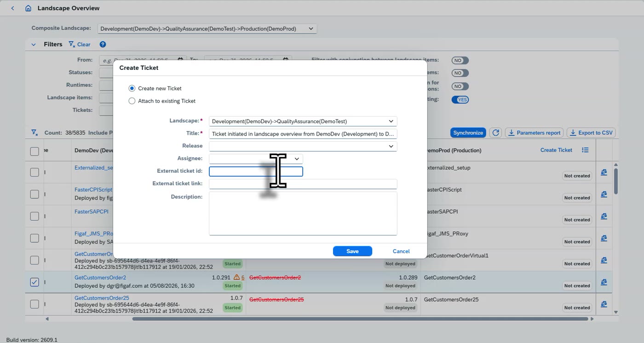Click the Synchronize button
Viewport: 644px width, 343px height.
click(x=468, y=133)
